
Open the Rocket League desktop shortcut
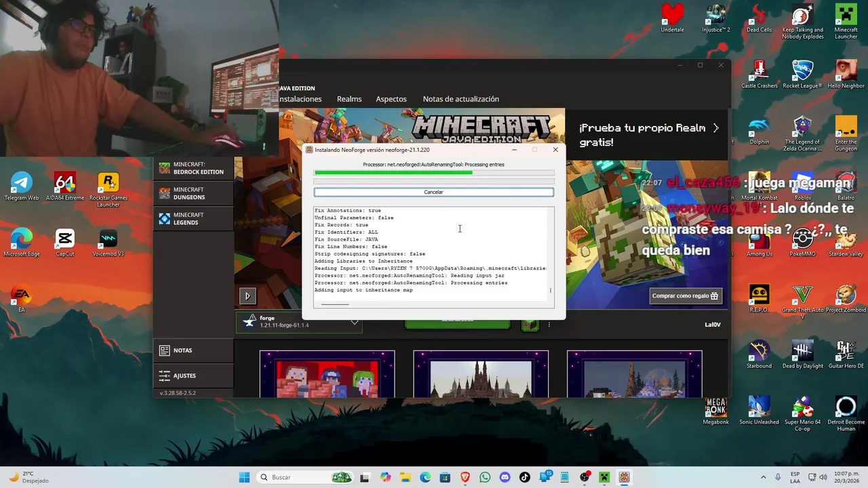[x=802, y=75]
